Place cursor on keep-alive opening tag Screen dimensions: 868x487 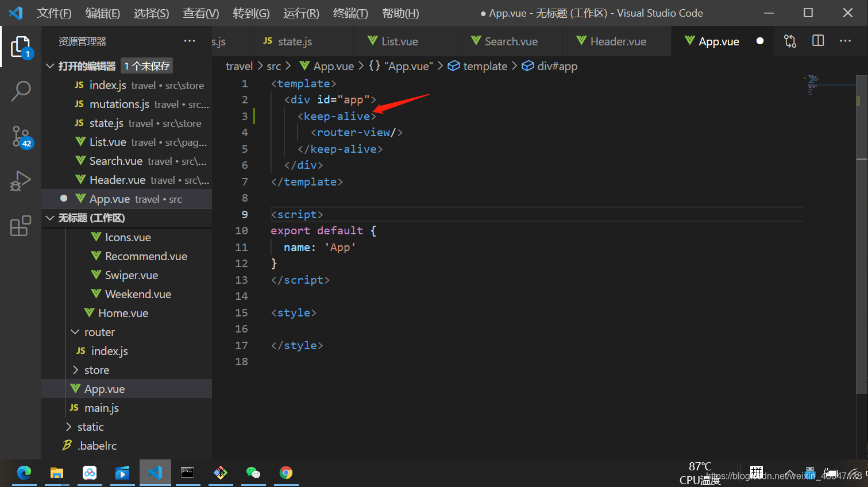337,116
